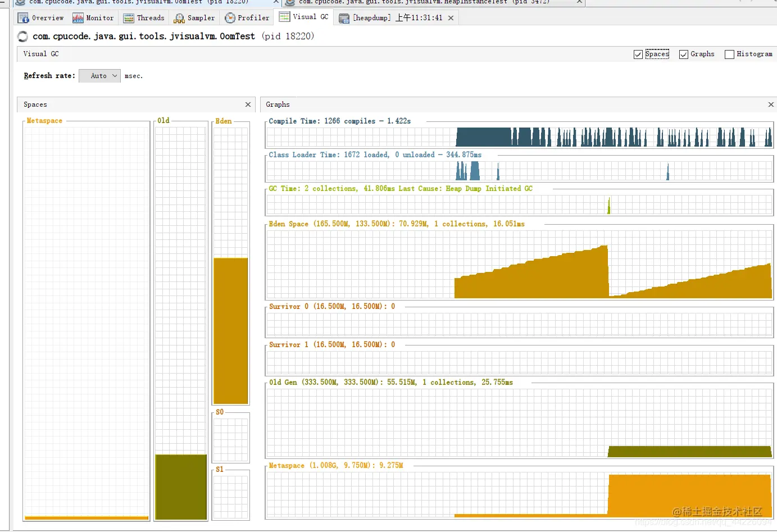Click the Survivor 0 graph
The height and width of the screenshot is (532, 777).
click(520, 324)
